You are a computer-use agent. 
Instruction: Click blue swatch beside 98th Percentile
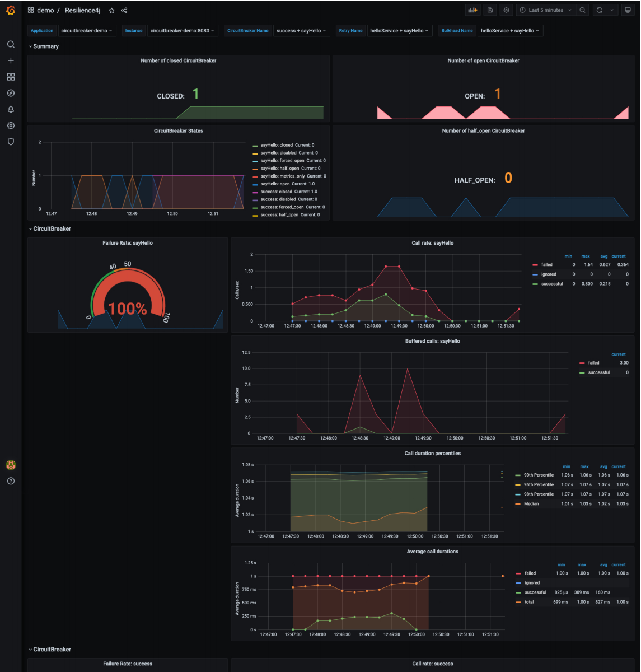point(518,494)
